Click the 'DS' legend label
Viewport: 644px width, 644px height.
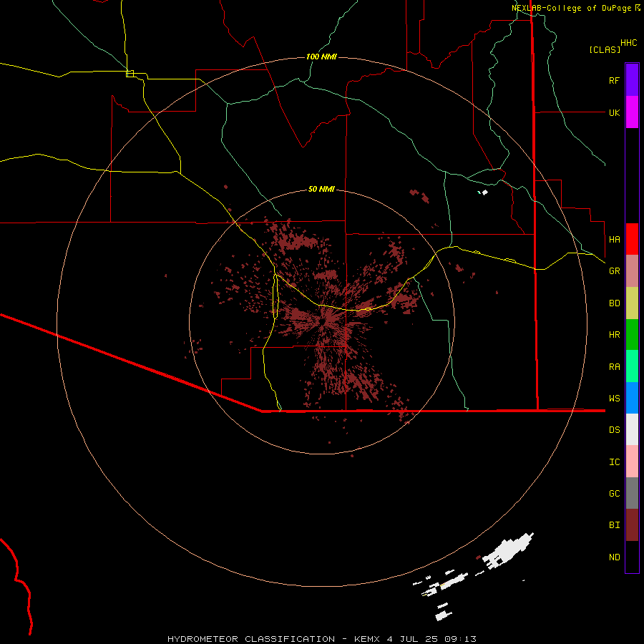tap(614, 430)
